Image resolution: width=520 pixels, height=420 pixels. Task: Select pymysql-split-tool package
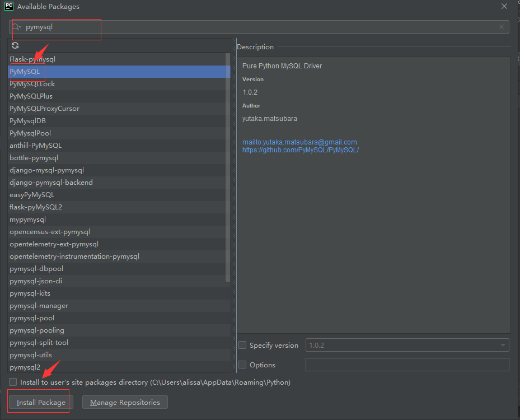tap(119, 342)
